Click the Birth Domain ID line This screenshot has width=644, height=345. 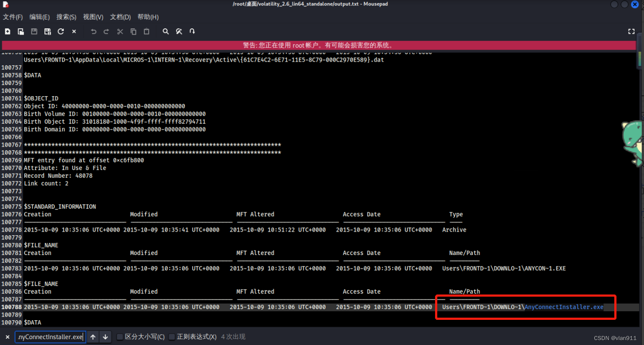[115, 130]
